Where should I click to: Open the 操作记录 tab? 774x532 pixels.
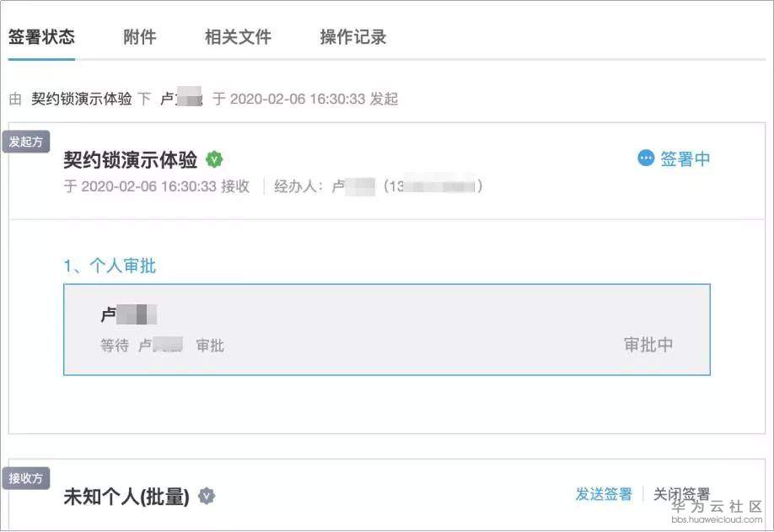353,37
